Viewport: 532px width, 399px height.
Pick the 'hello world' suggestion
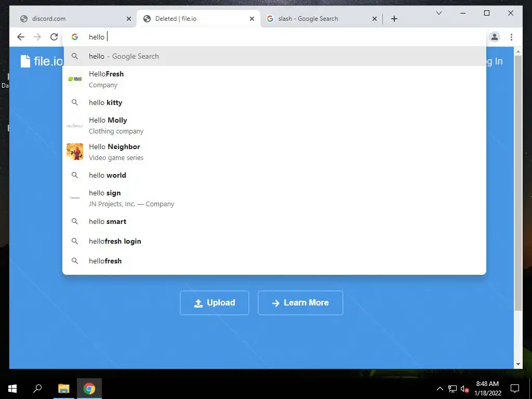[274, 175]
